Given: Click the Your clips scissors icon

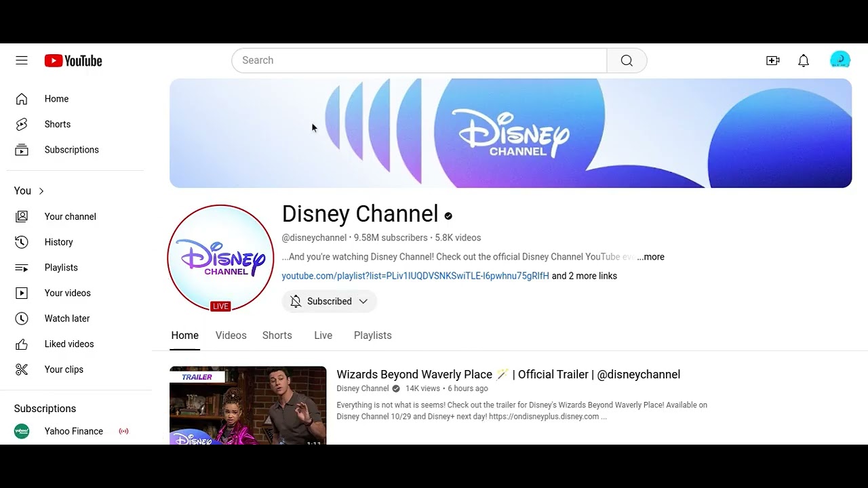Looking at the screenshot, I should click(22, 369).
